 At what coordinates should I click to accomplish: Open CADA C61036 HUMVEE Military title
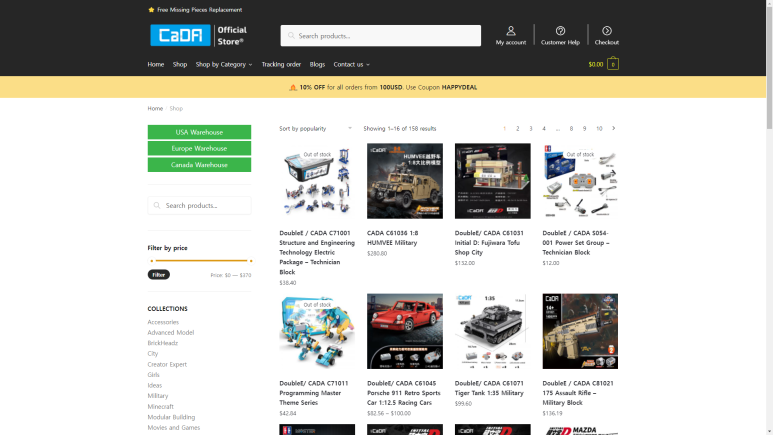[392, 238]
